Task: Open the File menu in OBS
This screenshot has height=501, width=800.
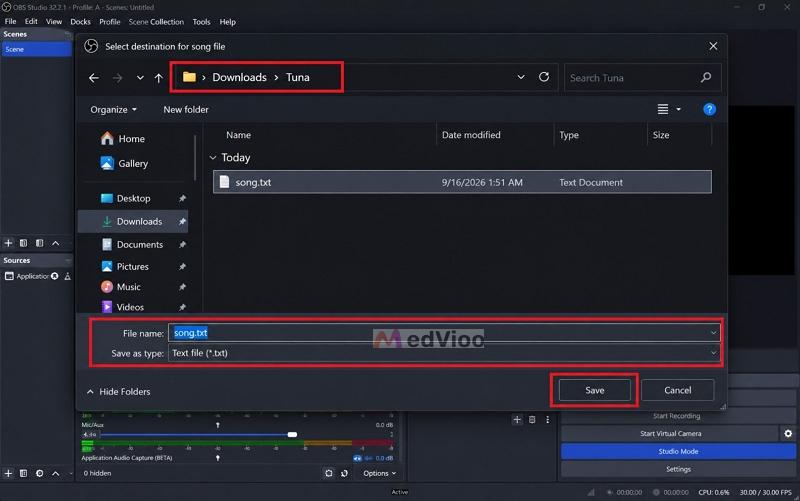Action: 10,22
